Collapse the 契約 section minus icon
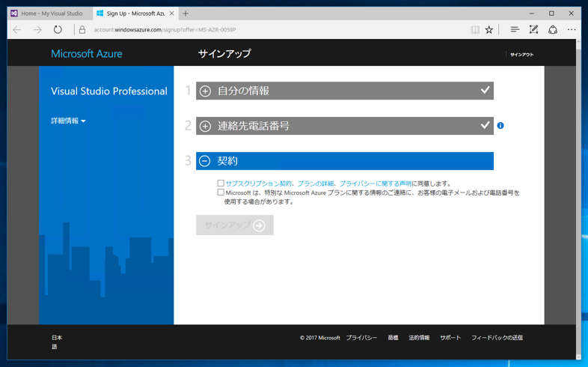588x367 pixels. [x=205, y=161]
